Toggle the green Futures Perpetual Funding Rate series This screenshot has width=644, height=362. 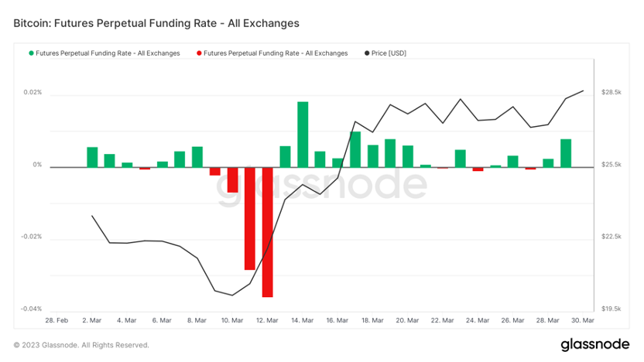pyautogui.click(x=108, y=53)
